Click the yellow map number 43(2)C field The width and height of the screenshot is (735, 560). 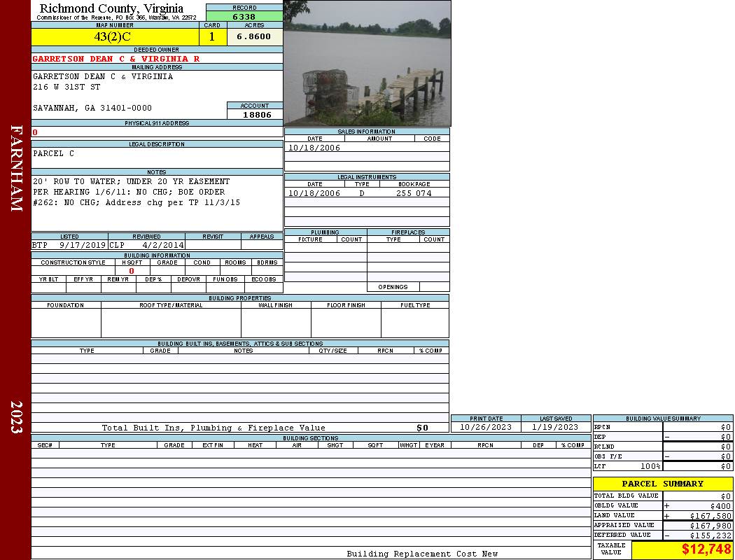(115, 37)
